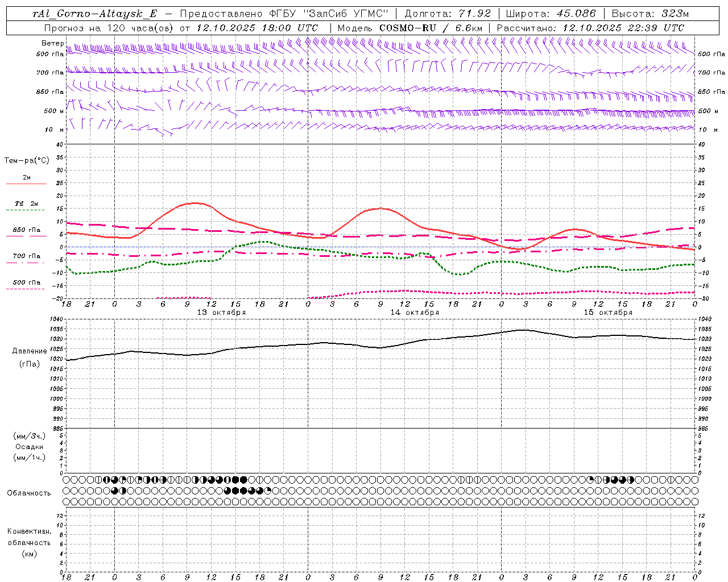
Task: Click the Рассчитано: 12.10.2025 22:39 UTC text
Action: click(x=590, y=28)
